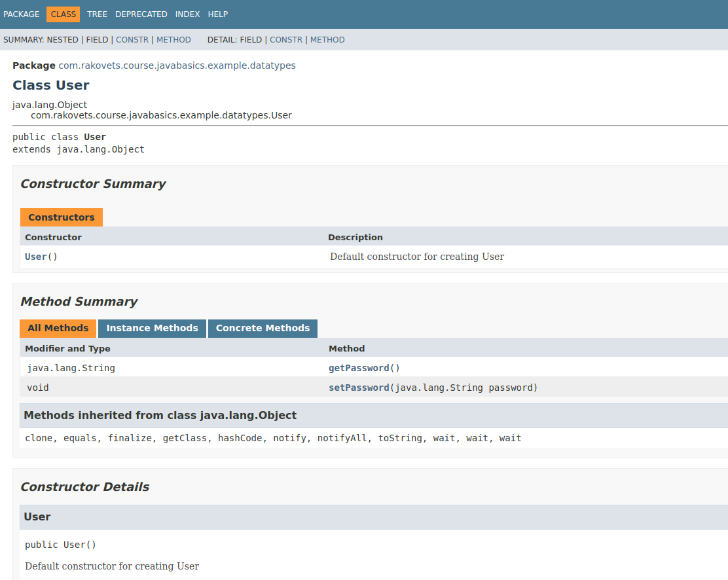This screenshot has width=728, height=580.
Task: Click the 'Method' column header
Action: point(347,349)
